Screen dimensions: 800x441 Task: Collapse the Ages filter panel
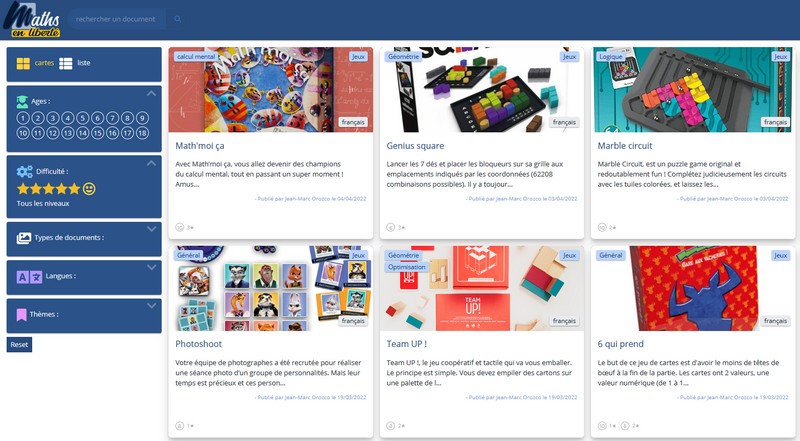[x=152, y=93]
